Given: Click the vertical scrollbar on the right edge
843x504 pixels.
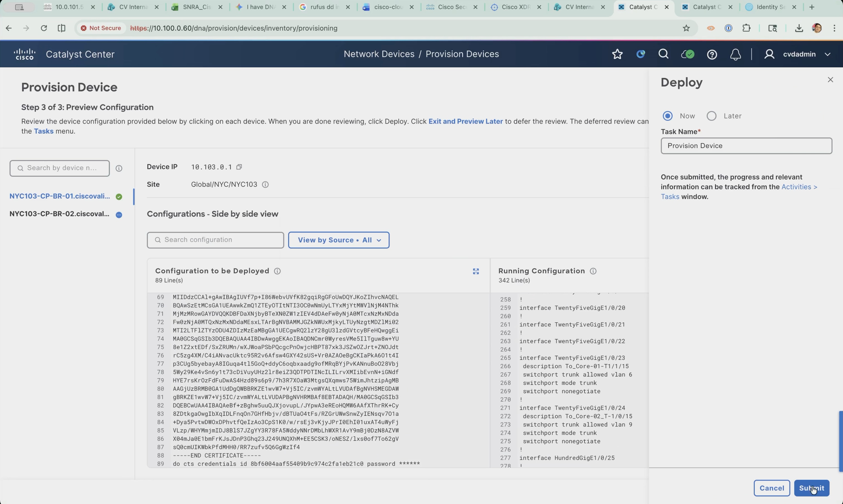Looking at the screenshot, I should 840,441.
